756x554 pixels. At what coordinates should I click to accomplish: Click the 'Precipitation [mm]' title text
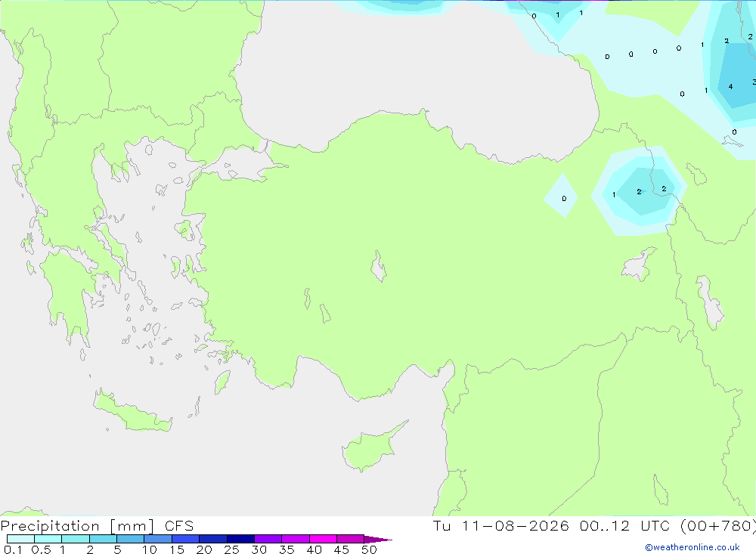(x=77, y=526)
